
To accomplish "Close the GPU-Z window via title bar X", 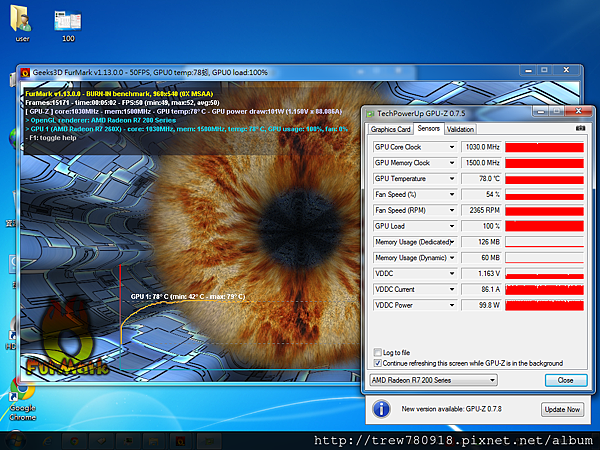I will (579, 111).
